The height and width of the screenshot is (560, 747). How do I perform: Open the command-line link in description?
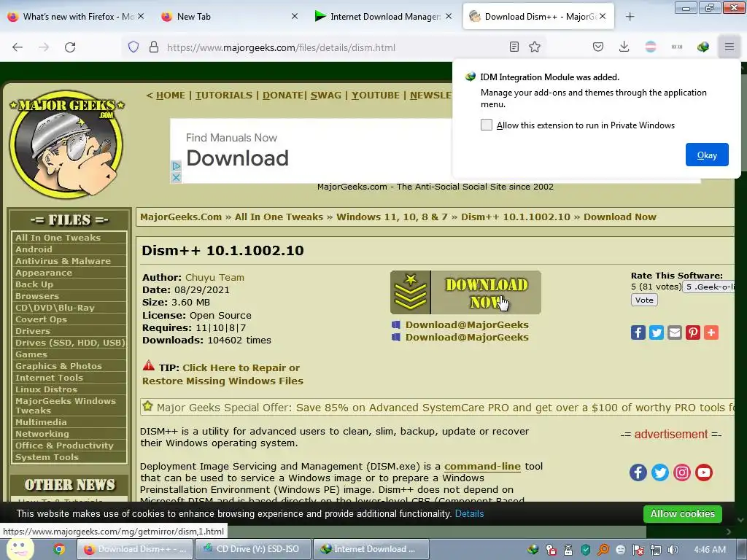(482, 466)
